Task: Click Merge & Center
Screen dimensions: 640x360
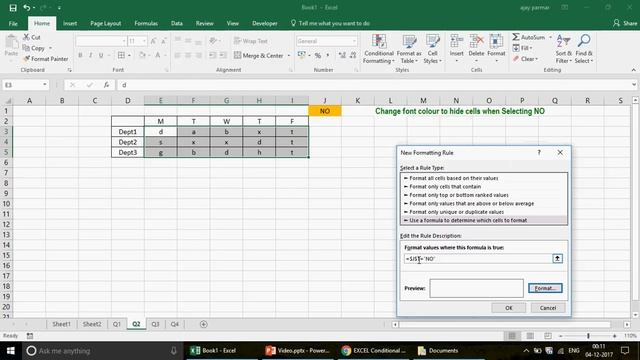Action: tap(259, 56)
